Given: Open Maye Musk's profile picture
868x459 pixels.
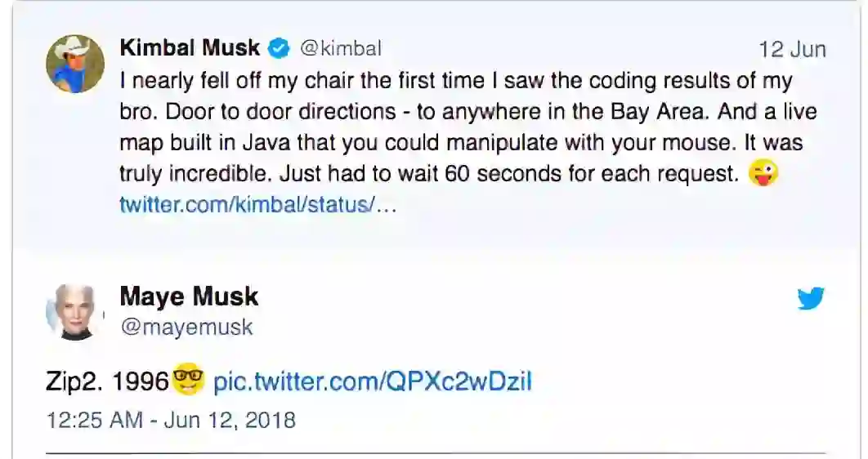Looking at the screenshot, I should click(74, 312).
